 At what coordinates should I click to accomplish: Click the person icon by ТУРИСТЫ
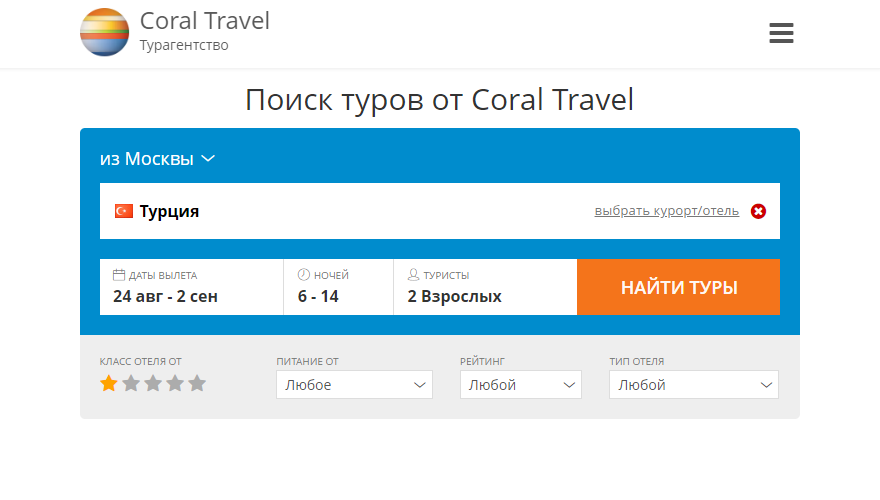click(x=414, y=275)
